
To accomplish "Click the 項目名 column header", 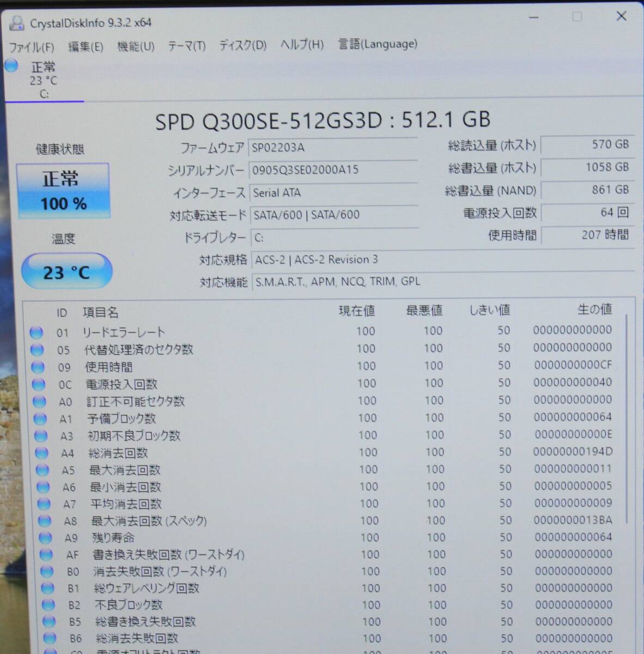I will (x=101, y=312).
